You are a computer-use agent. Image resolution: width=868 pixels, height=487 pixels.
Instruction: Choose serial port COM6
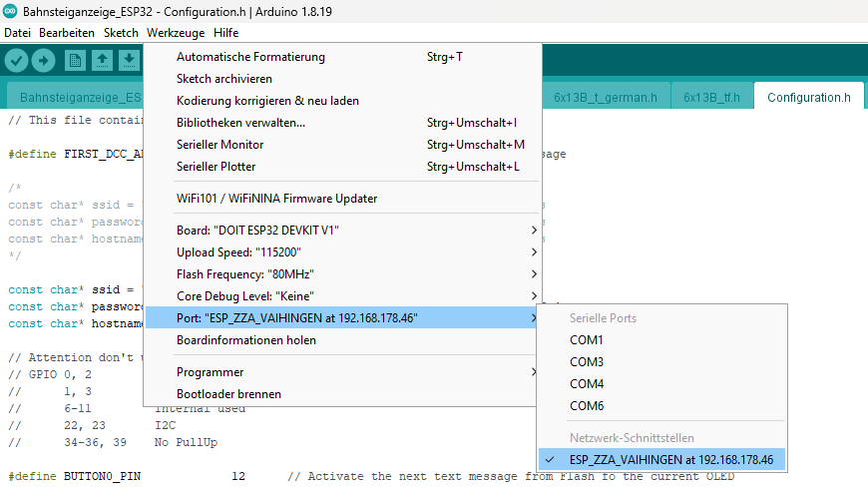coord(587,406)
